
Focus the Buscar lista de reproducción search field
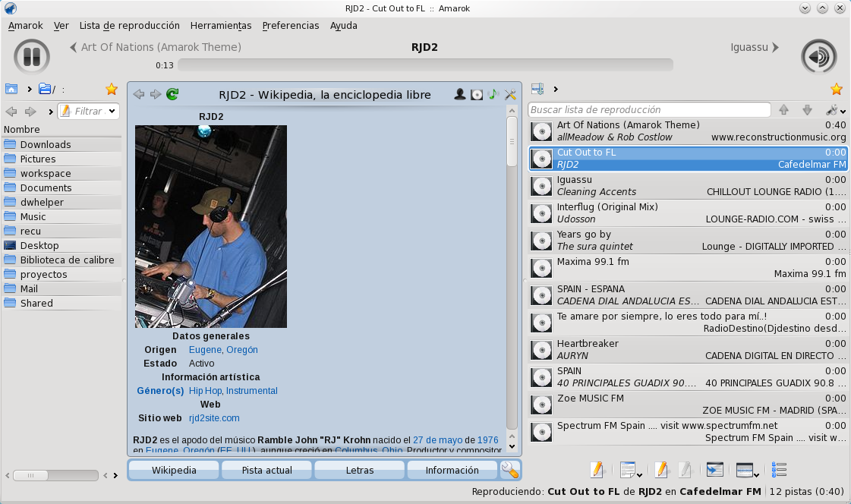pos(649,109)
